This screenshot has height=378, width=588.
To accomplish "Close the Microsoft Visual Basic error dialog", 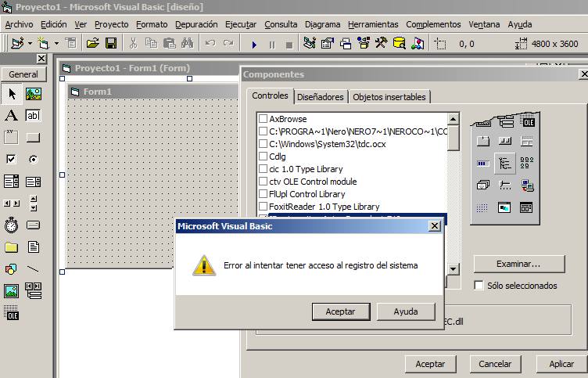I will pyautogui.click(x=434, y=226).
